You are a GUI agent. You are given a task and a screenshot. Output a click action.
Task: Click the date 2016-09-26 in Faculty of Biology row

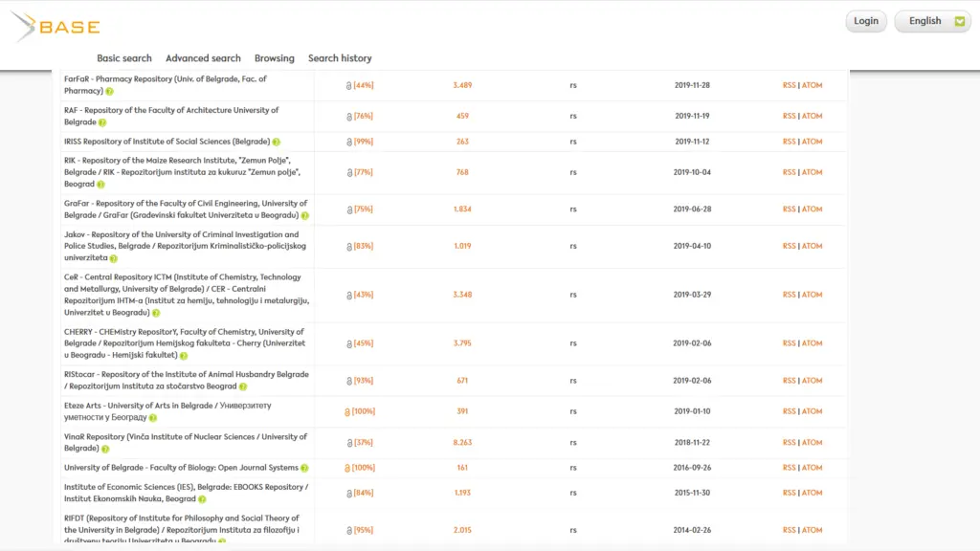point(692,467)
